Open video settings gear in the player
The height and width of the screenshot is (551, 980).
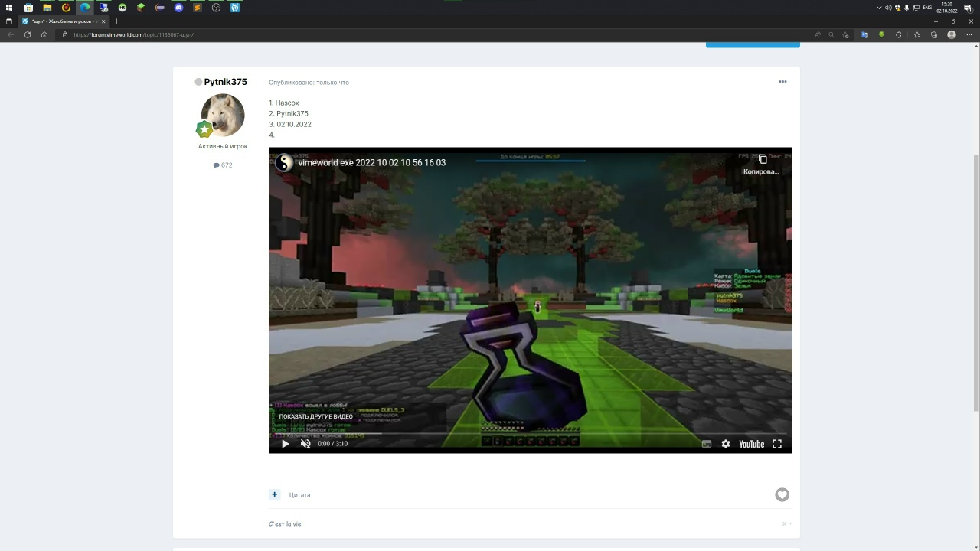726,444
